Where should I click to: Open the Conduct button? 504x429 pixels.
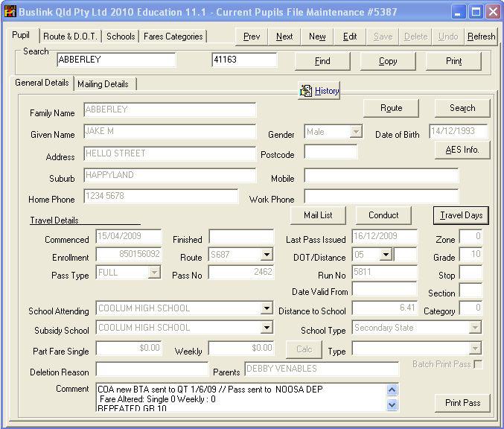click(383, 215)
